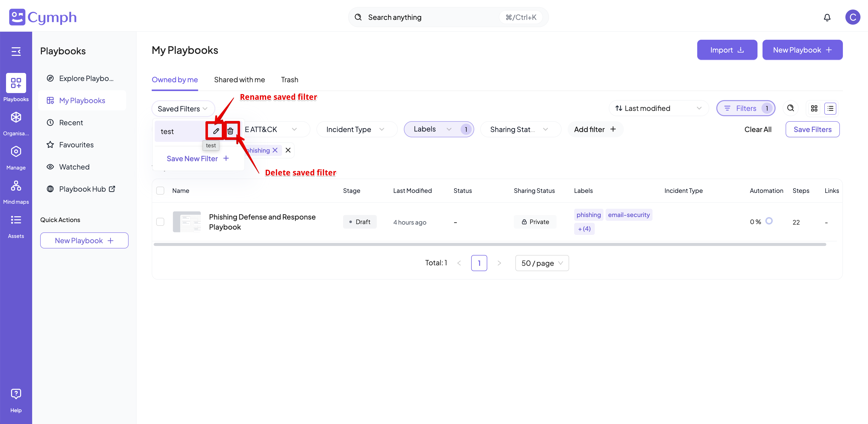Create a playbook with New Playbook button
Viewport: 868px width, 424px height.
tap(803, 50)
